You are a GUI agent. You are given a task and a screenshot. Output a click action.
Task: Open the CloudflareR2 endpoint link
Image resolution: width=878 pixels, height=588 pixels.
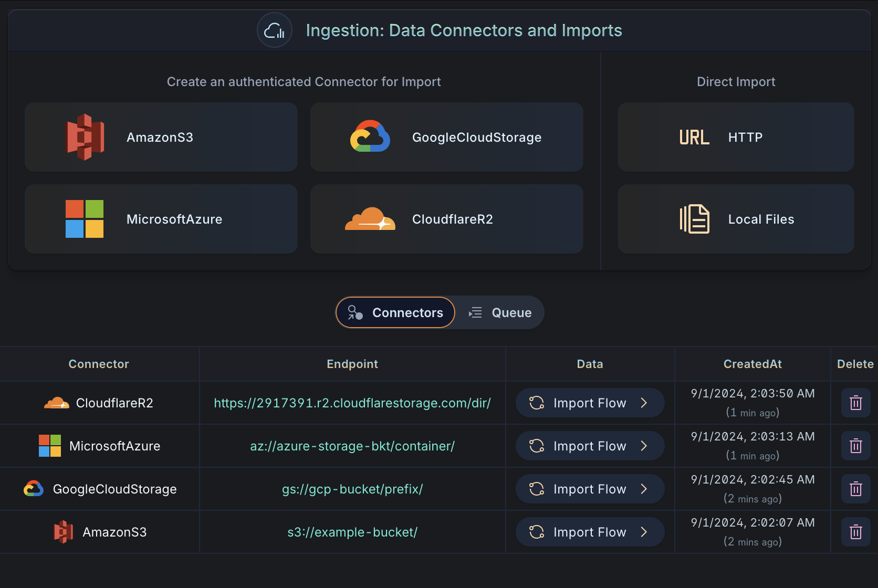tap(351, 403)
